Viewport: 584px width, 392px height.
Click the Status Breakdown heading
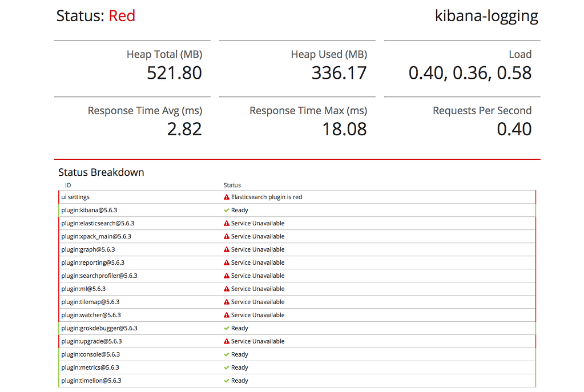point(101,172)
